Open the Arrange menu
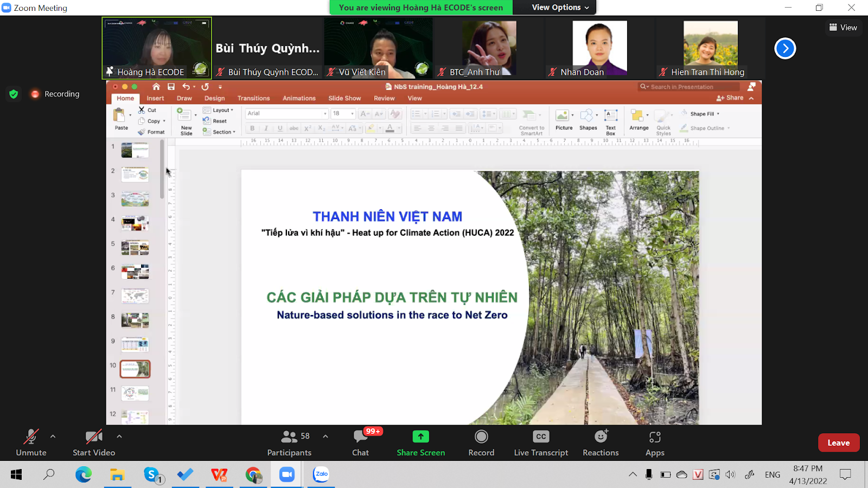868x488 pixels. 639,120
